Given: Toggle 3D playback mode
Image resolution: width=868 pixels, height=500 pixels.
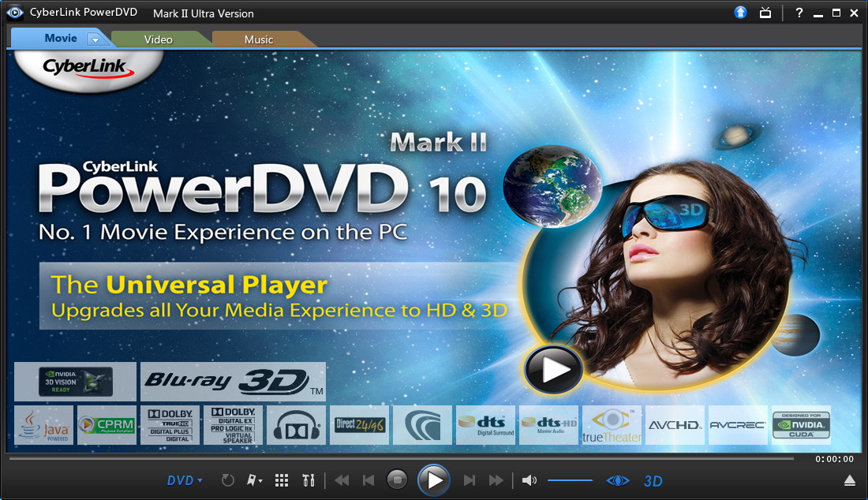Looking at the screenshot, I should pos(653,481).
